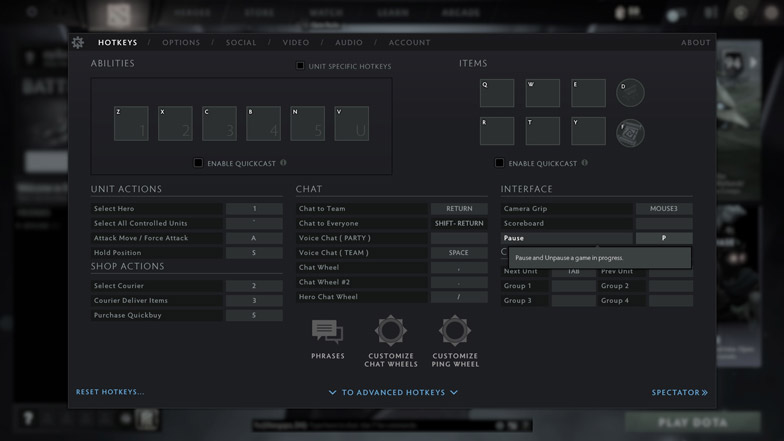Select item slot bound to Q
The width and height of the screenshot is (784, 441).
pyautogui.click(x=497, y=93)
